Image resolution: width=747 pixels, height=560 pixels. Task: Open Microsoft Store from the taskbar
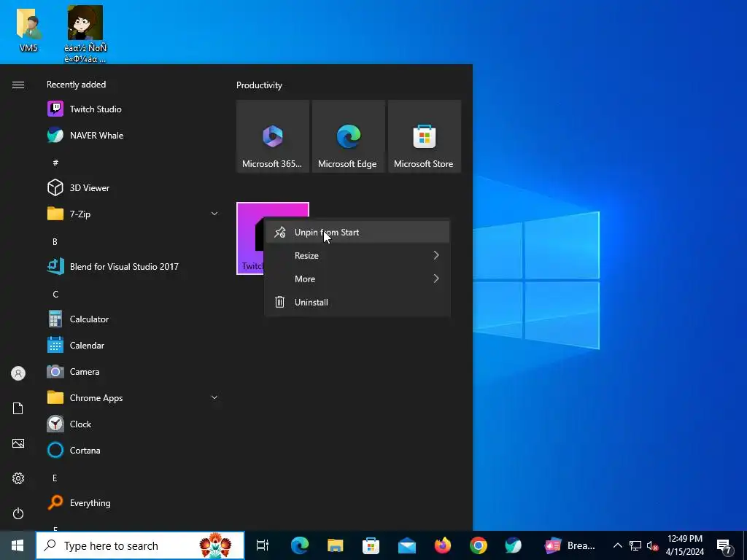(371, 545)
